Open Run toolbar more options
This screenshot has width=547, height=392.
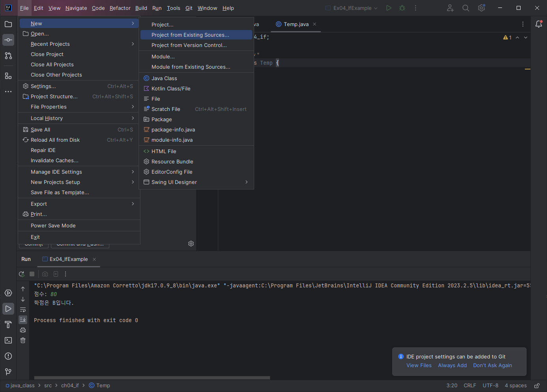(x=66, y=274)
